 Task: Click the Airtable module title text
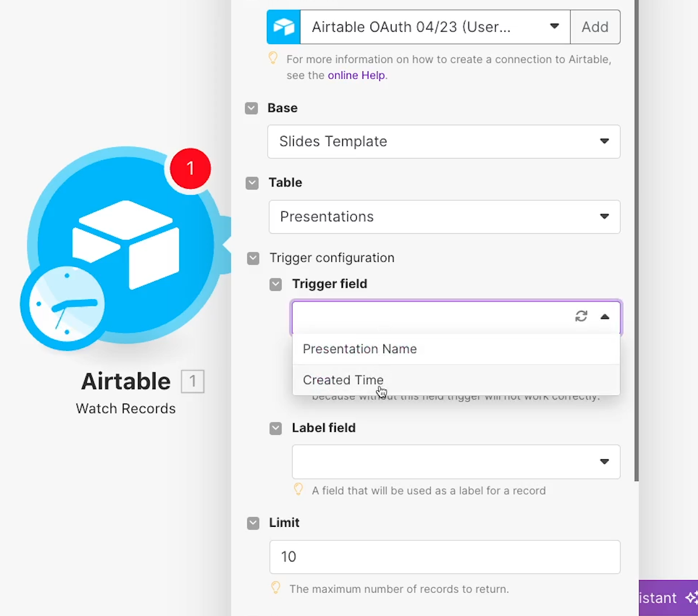(x=126, y=382)
